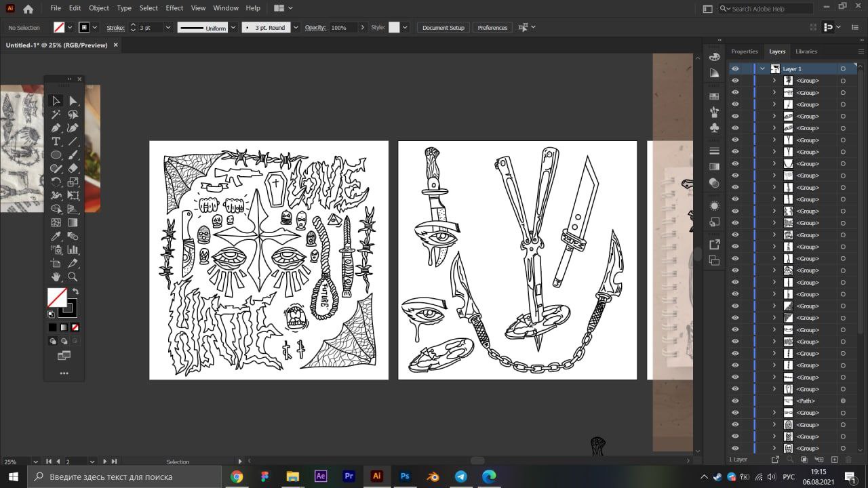Activate the Rotate tool
The height and width of the screenshot is (488, 868).
click(56, 182)
